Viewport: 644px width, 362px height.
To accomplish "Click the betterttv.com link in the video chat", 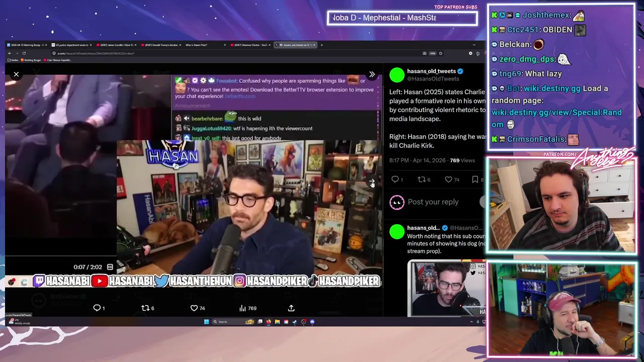I will coord(239,96).
